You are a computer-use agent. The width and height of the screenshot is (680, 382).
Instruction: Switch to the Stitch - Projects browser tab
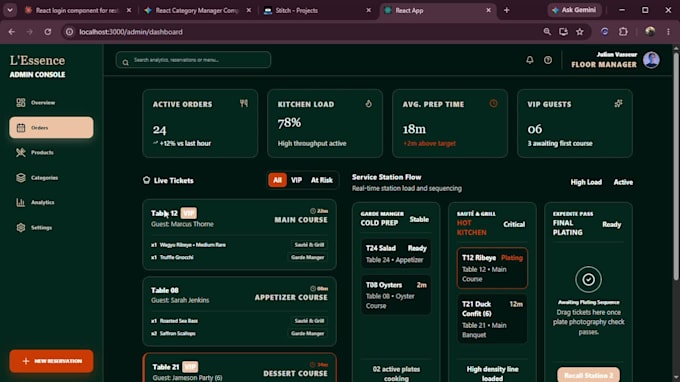(x=317, y=10)
